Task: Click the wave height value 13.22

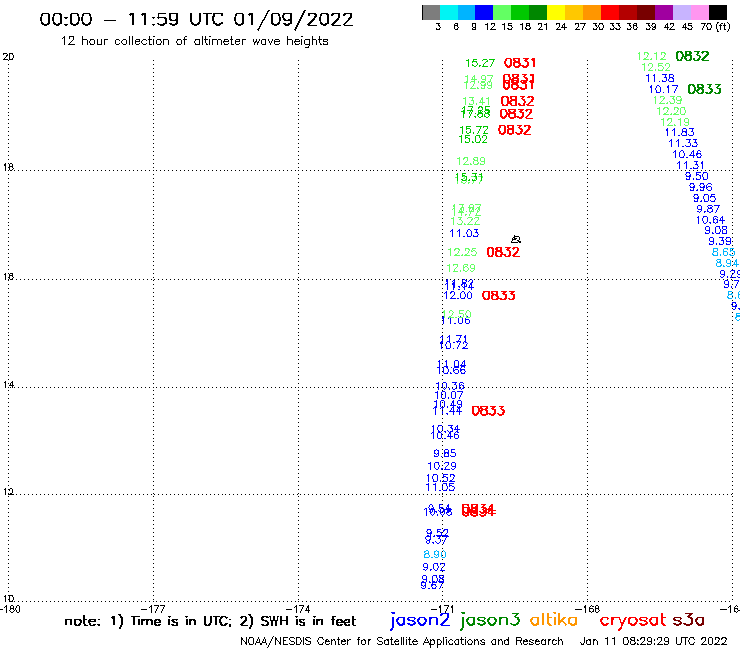Action: [x=465, y=221]
